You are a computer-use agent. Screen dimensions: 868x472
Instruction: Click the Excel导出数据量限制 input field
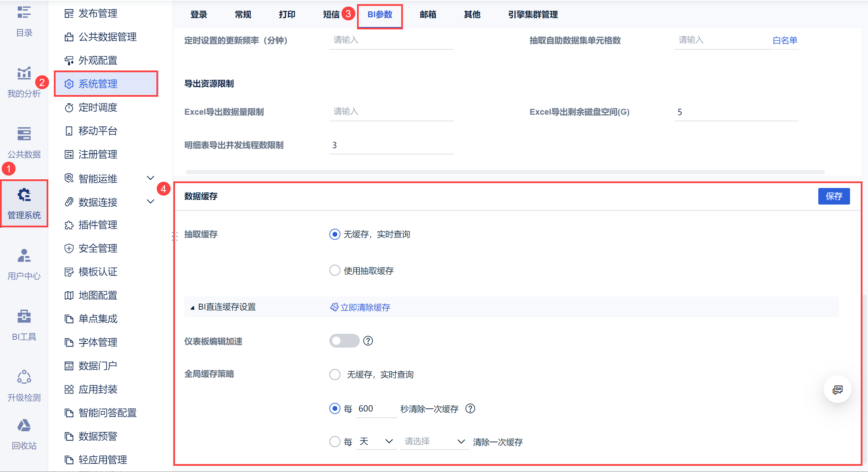click(x=391, y=112)
